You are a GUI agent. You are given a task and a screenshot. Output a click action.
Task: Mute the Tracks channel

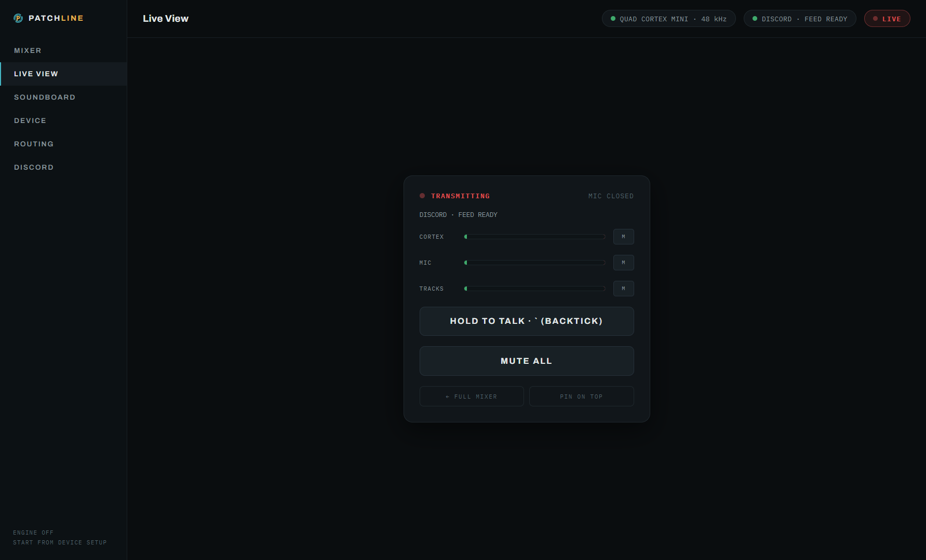pos(623,289)
